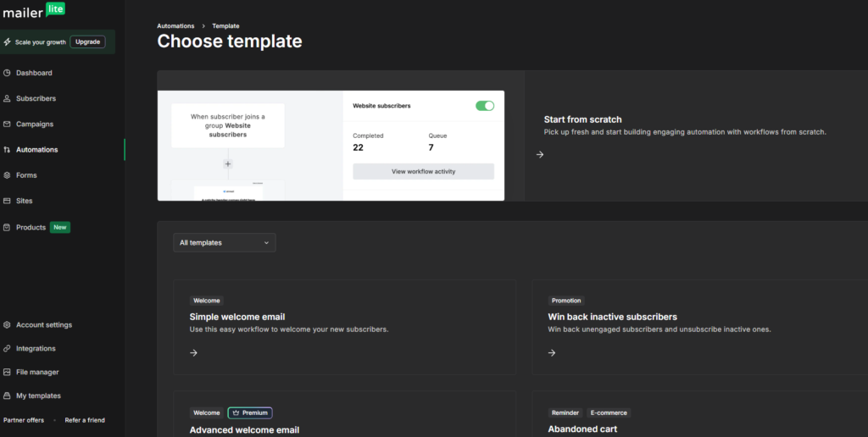Open the Forms section
This screenshot has height=437, width=868.
26,175
